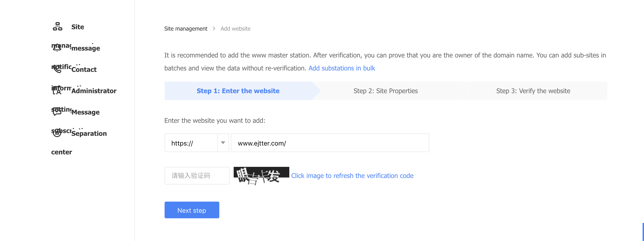Image resolution: width=644 pixels, height=241 pixels.
Task: Focus the website URL input field
Action: pyautogui.click(x=330, y=143)
